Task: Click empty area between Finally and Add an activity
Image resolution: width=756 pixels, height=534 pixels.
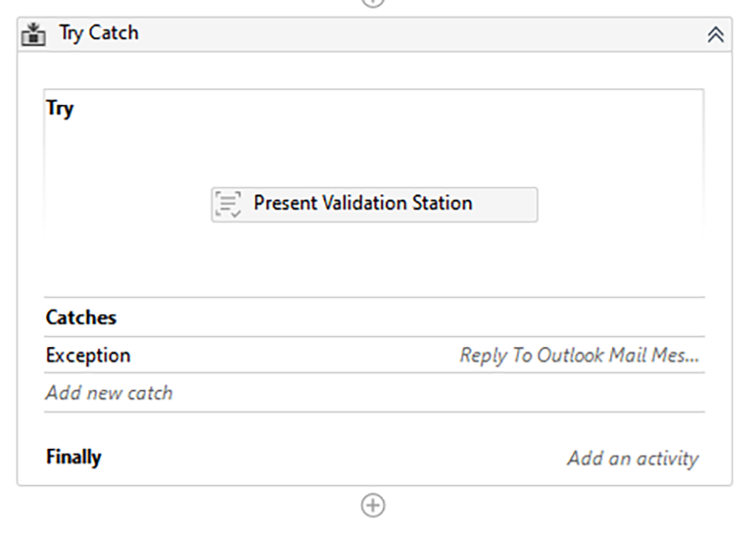Action: 332,458
